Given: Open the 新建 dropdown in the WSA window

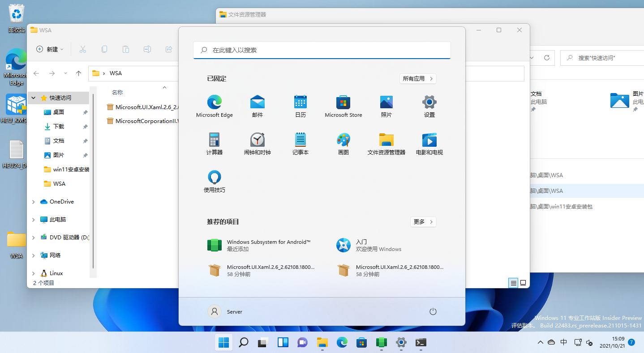Looking at the screenshot, I should pyautogui.click(x=50, y=49).
